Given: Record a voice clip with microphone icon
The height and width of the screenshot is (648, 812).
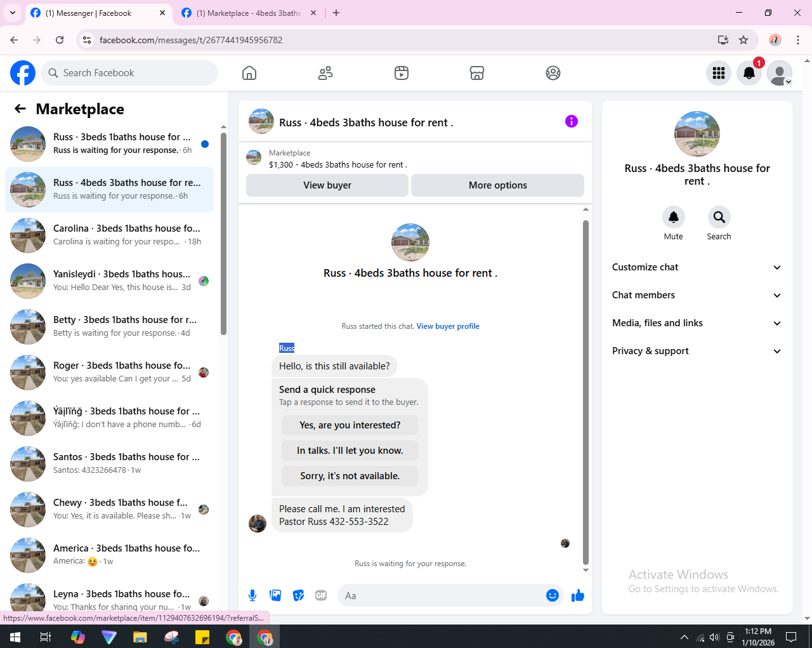Looking at the screenshot, I should click(x=252, y=595).
